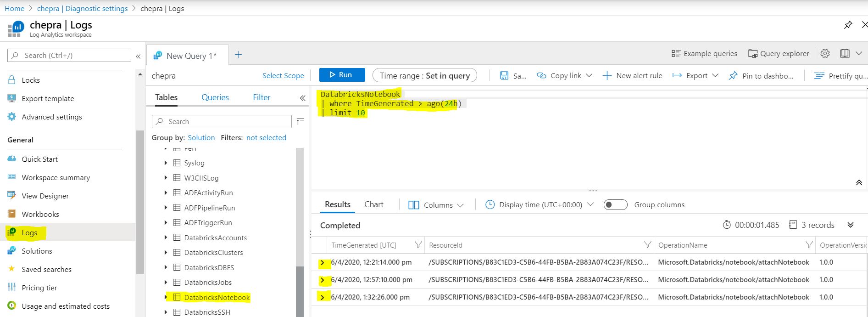868x317 pixels.
Task: Open the book docs icon
Action: pyautogui.click(x=845, y=53)
